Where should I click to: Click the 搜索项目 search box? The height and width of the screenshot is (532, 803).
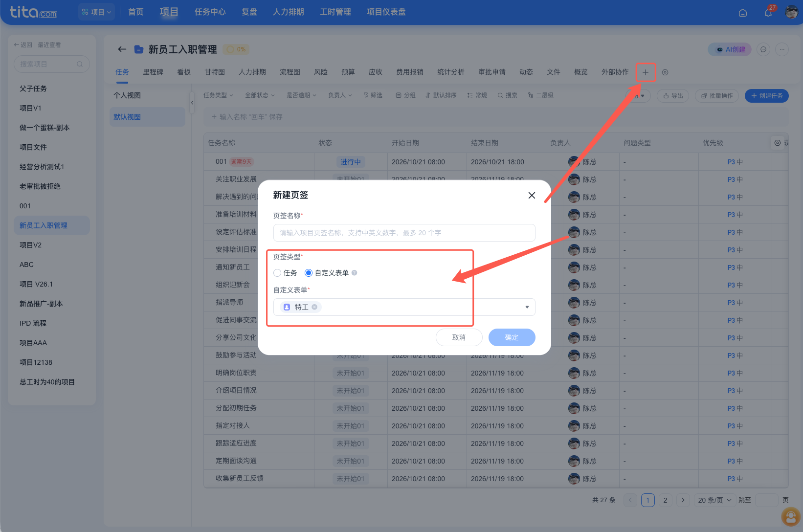point(51,64)
